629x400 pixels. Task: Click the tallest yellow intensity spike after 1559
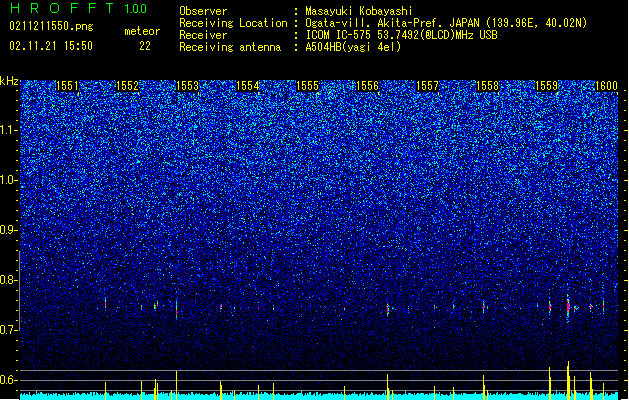(568, 380)
